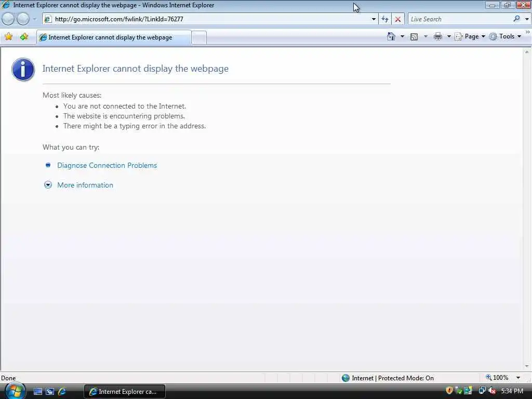The height and width of the screenshot is (399, 532).
Task: Click 'You are not connected to the Internet.'
Action: coord(125,106)
